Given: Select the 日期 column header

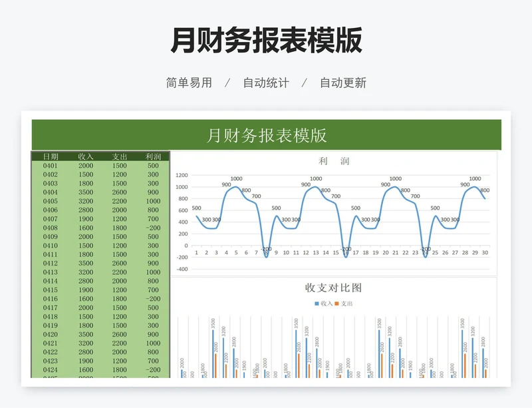Looking at the screenshot, I should (x=51, y=156).
